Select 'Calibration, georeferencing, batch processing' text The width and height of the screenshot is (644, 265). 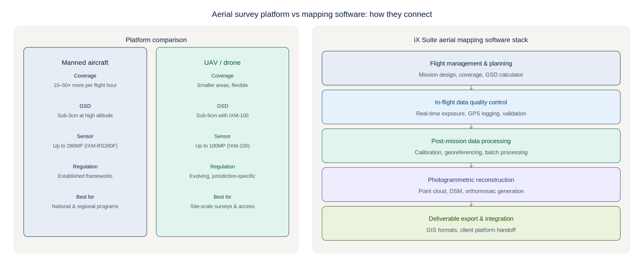[x=471, y=152]
